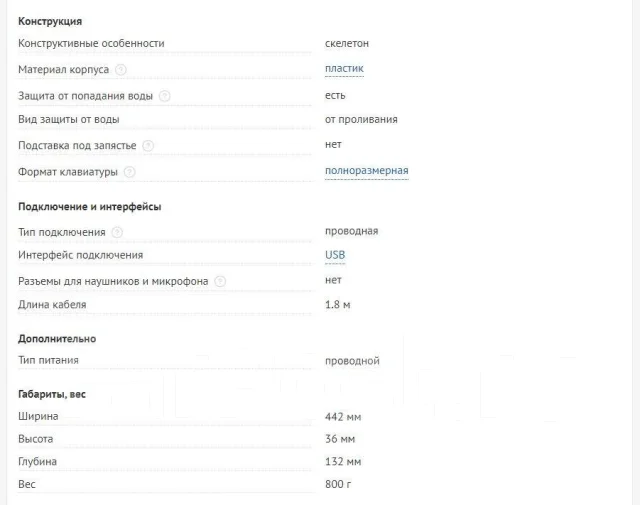Image resolution: width=640 pixels, height=505 pixels.
Task: Open the USB interface link
Action: 335,255
